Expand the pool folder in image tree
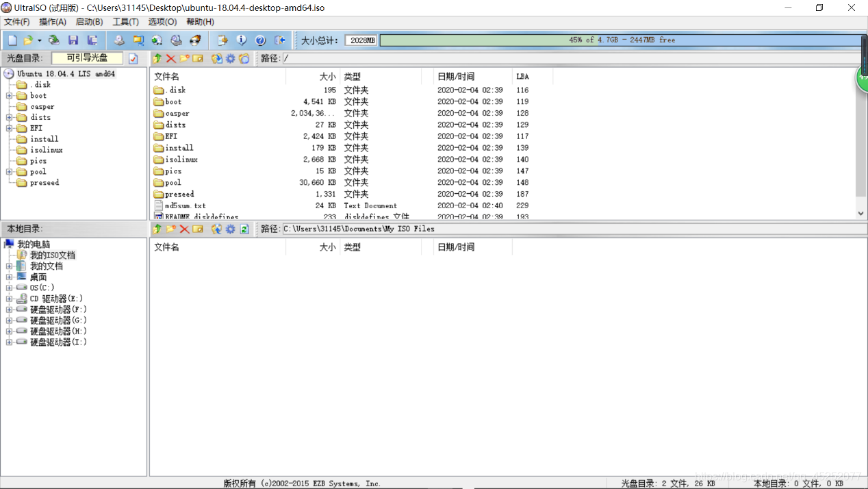This screenshot has height=489, width=868. [10, 172]
